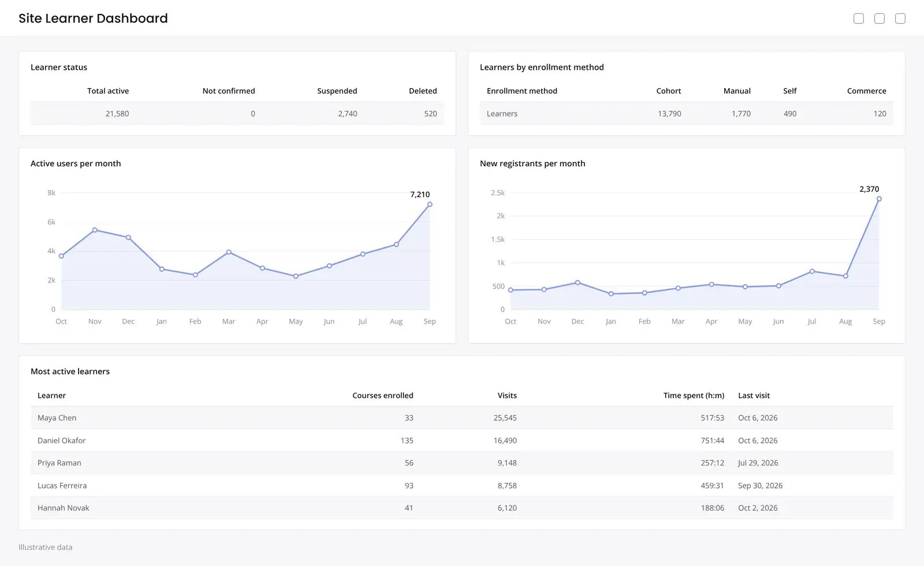
Task: Click the Site Learner Dashboard title
Action: (93, 18)
